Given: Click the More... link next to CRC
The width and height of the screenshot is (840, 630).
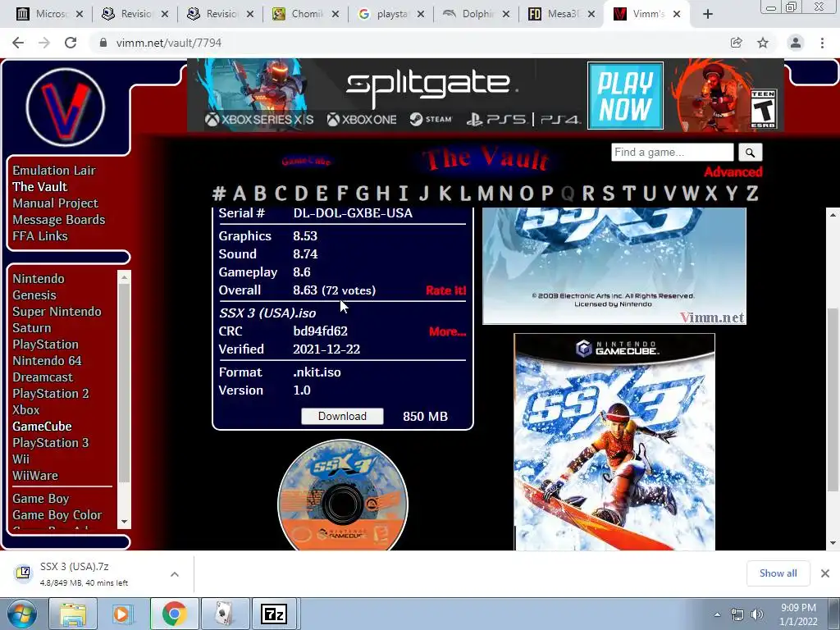Looking at the screenshot, I should point(447,331).
